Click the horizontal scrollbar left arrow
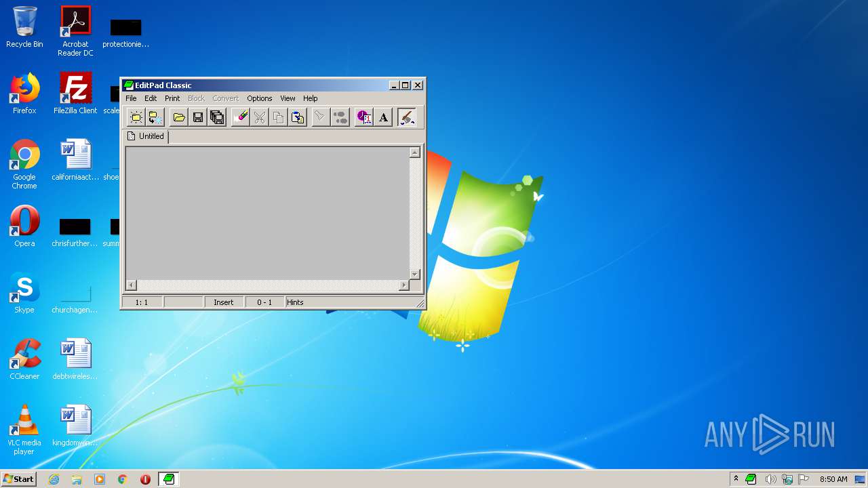868x488 pixels. click(131, 285)
